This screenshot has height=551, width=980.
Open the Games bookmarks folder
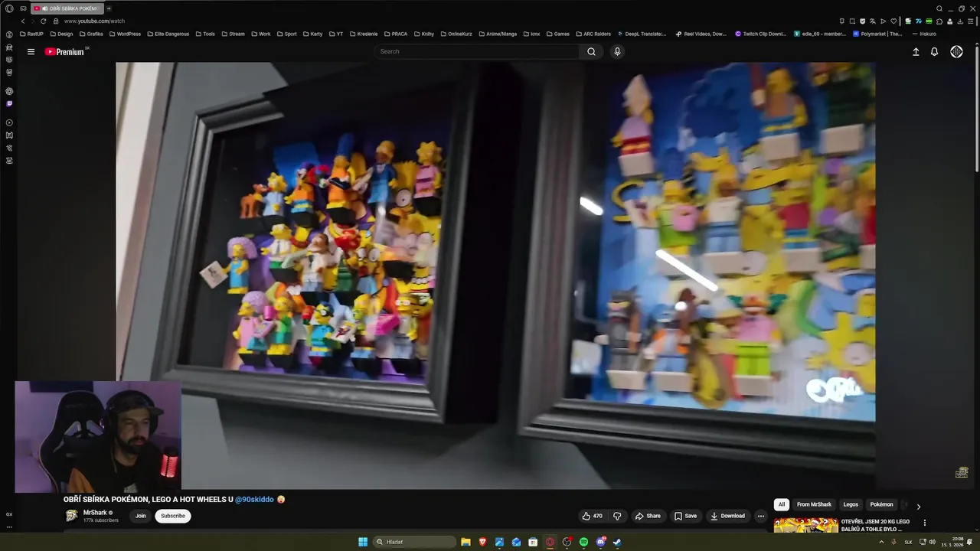click(x=557, y=34)
